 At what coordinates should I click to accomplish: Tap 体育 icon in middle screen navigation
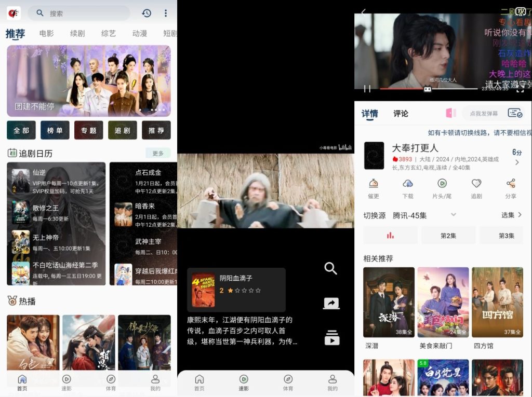click(x=288, y=379)
